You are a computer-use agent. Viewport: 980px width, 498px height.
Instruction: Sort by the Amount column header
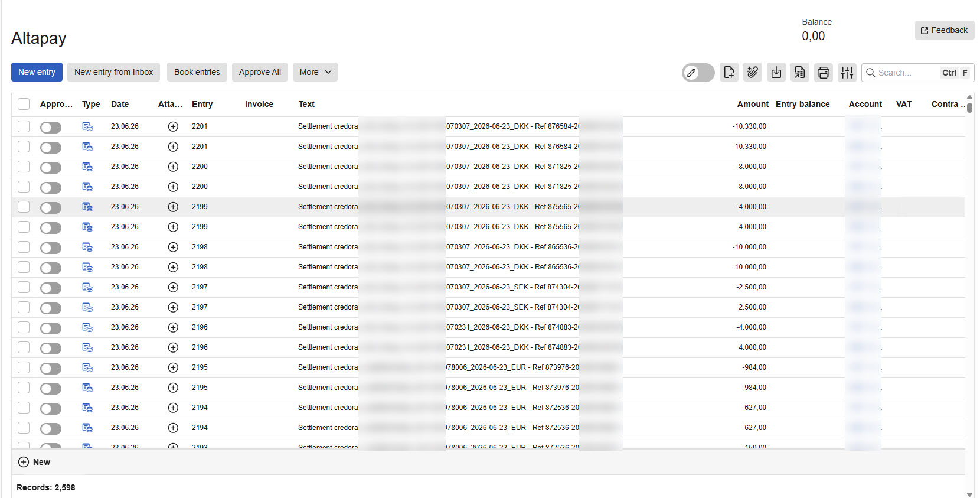coord(753,104)
